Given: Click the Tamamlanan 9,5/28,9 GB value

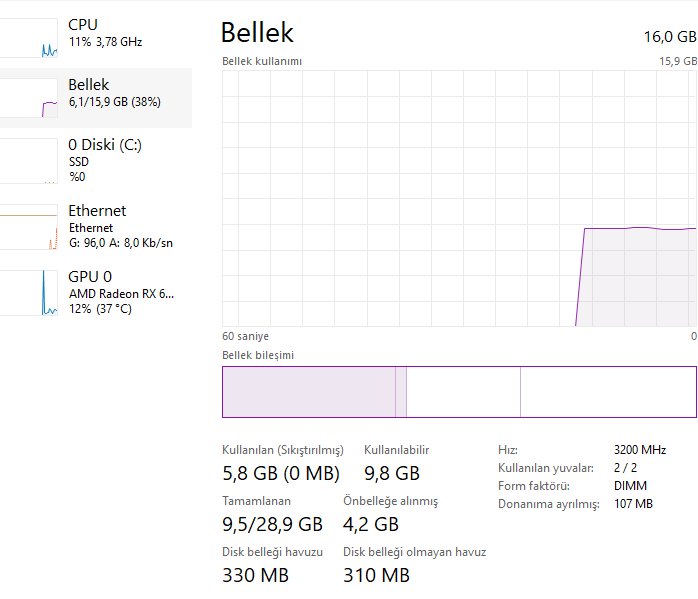Looking at the screenshot, I should pyautogui.click(x=272, y=524).
